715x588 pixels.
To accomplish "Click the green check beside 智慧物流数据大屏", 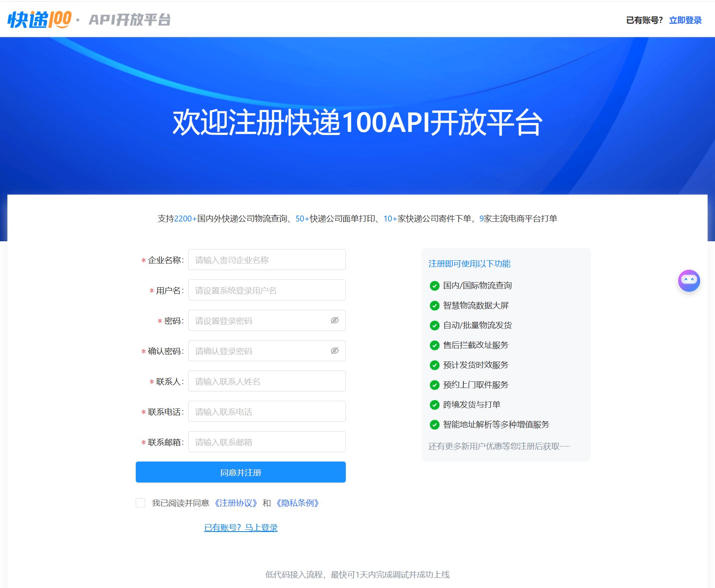I will click(435, 305).
